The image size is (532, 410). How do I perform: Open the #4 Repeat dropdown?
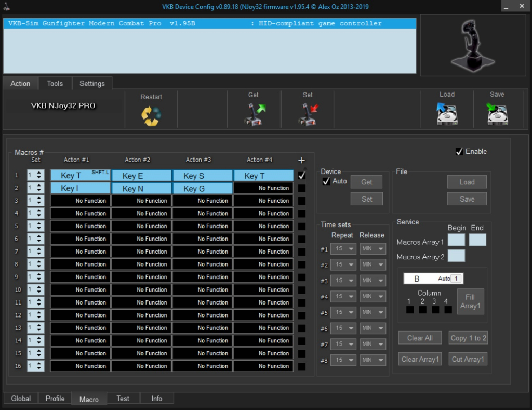343,297
